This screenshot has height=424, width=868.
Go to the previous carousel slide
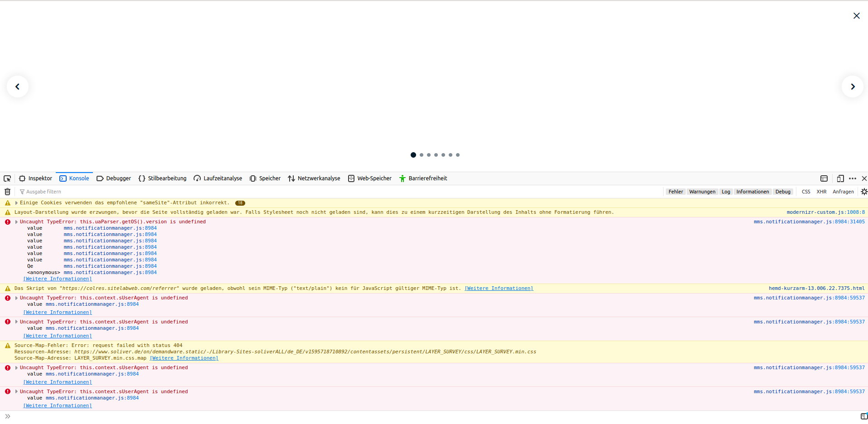[18, 87]
